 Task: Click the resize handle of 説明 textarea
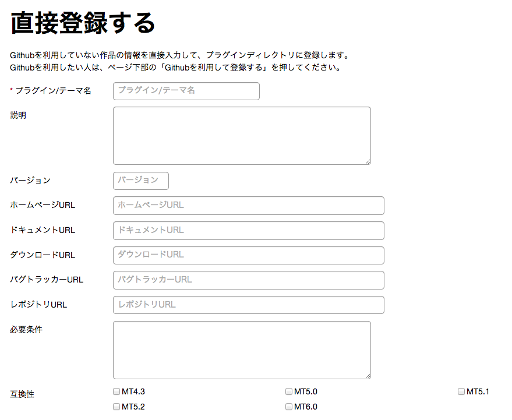click(x=368, y=162)
